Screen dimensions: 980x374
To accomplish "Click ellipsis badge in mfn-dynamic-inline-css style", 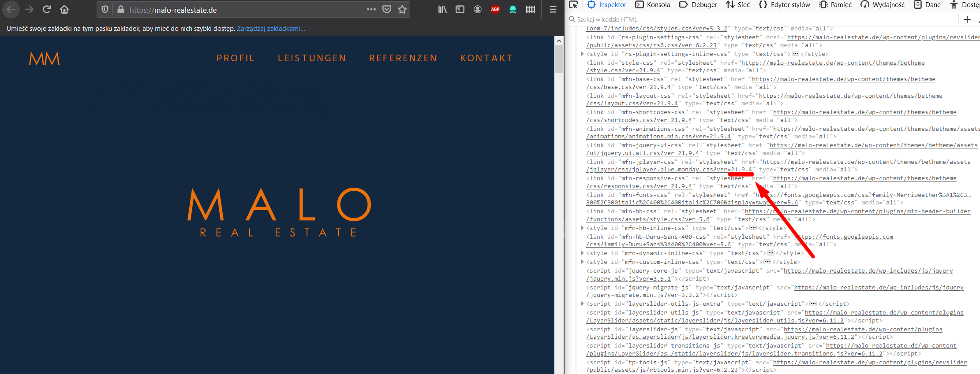I will click(x=771, y=253).
